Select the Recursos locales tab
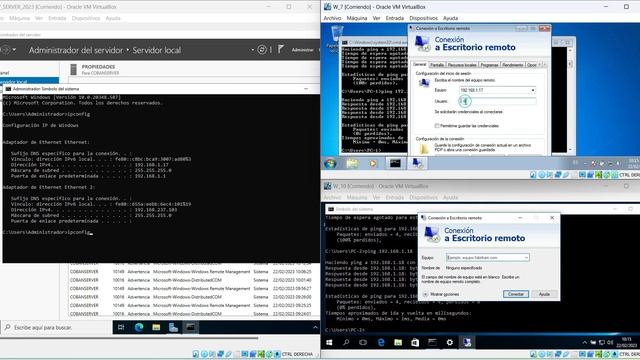This screenshot has width=640, height=360. pyautogui.click(x=462, y=65)
